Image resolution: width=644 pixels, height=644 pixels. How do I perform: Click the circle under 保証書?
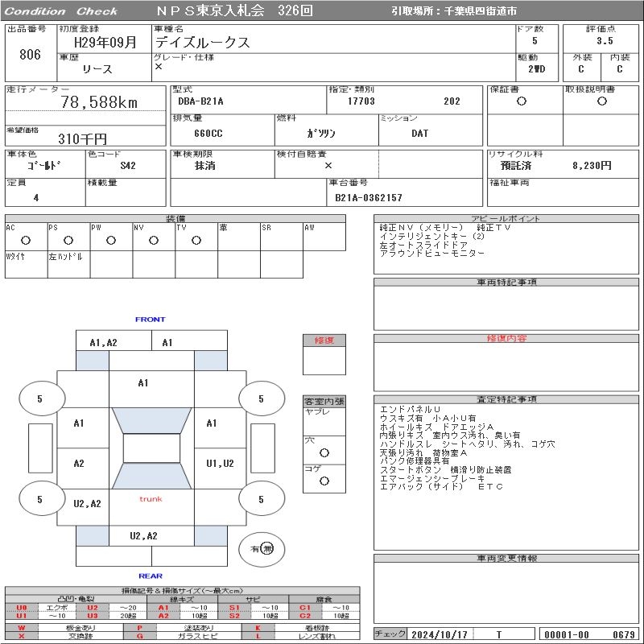click(522, 101)
